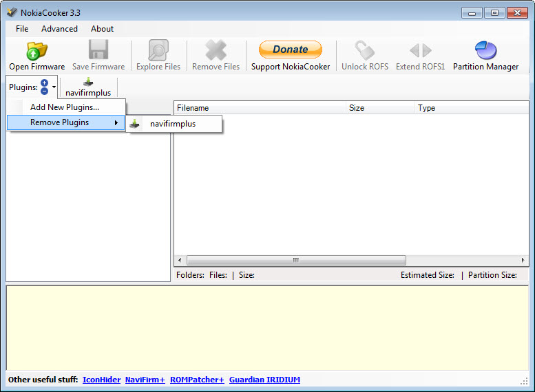
Task: Sort by the Type column header
Action: pyautogui.click(x=472, y=108)
